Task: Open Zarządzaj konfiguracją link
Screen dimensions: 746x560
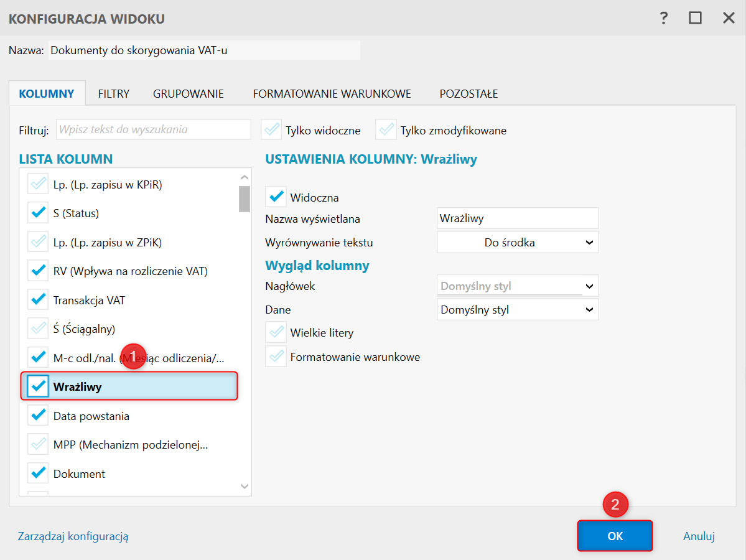Action: click(73, 536)
